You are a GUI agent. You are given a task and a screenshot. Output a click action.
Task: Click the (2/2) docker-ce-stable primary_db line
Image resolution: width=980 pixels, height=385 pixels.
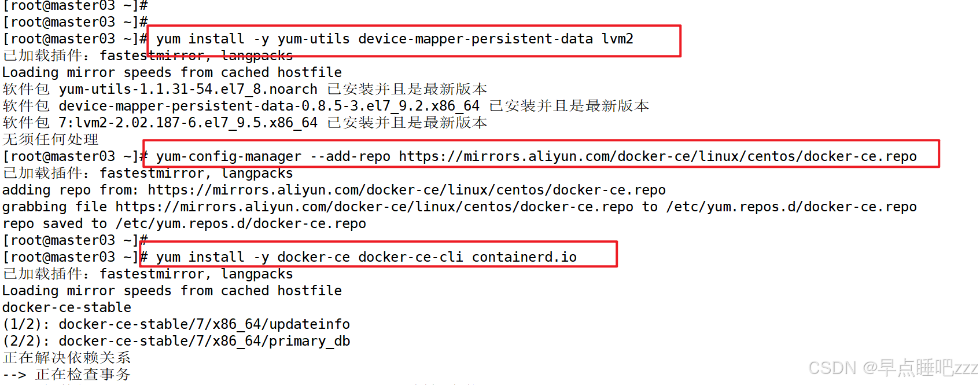[176, 341]
